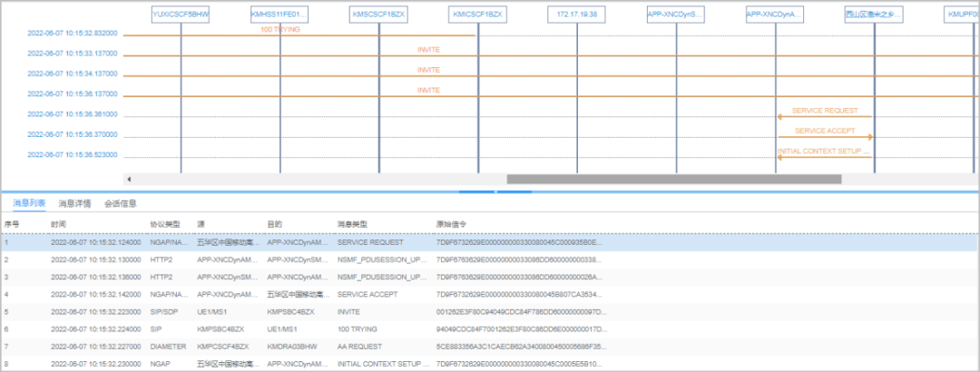Select the 172.17.19.38 node header
This screenshot has width=980, height=372.
pyautogui.click(x=577, y=14)
